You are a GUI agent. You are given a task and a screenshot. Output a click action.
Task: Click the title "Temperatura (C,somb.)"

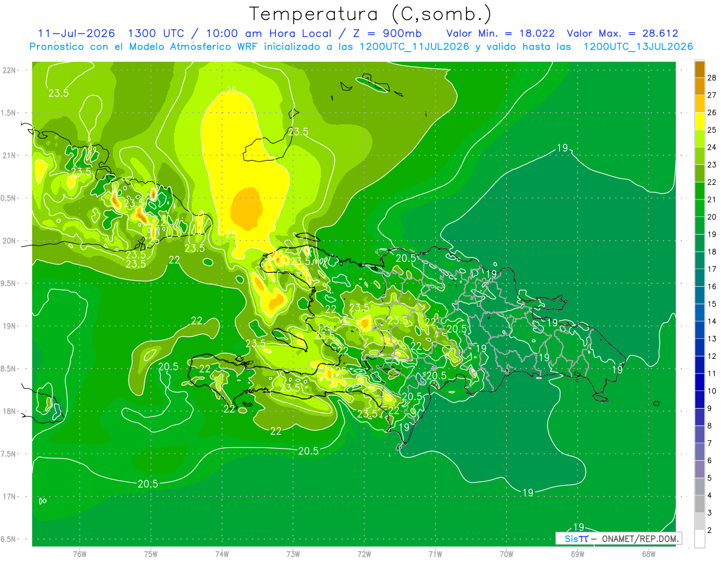[371, 14]
